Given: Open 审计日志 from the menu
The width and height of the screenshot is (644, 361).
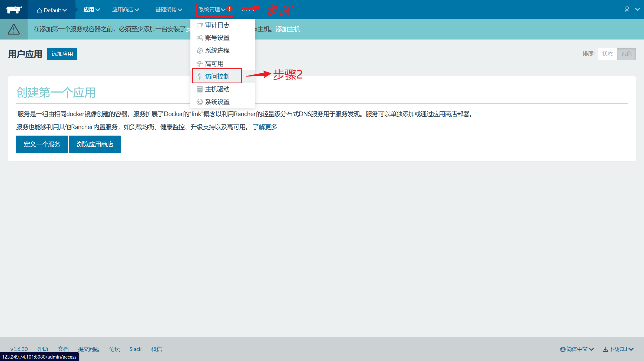Looking at the screenshot, I should (x=217, y=25).
